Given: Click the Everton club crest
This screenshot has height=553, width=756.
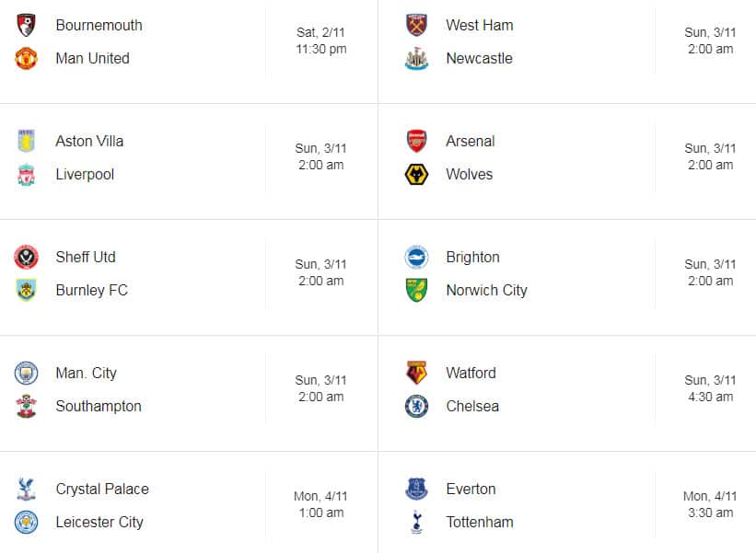Looking at the screenshot, I should 416,489.
